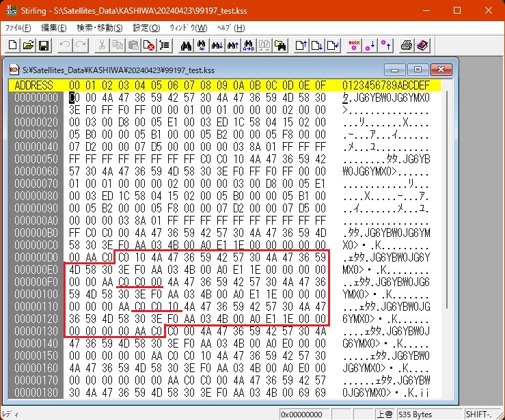The height and width of the screenshot is (420, 505).
Task: Toggle the 上書 overwrite mode indicator
Action: coord(385,414)
